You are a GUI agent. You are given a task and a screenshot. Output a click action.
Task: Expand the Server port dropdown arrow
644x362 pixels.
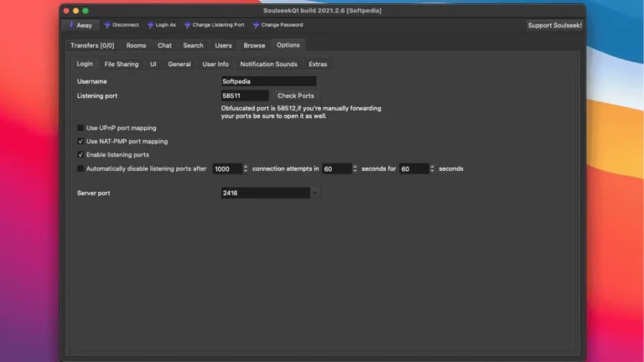(x=314, y=193)
